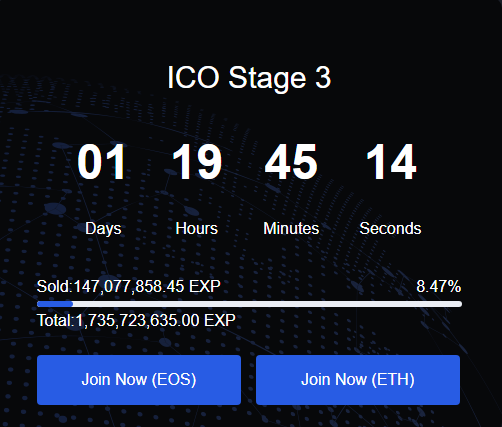Click the unfilled white part of progress bar
This screenshot has width=502, height=427.
point(267,304)
